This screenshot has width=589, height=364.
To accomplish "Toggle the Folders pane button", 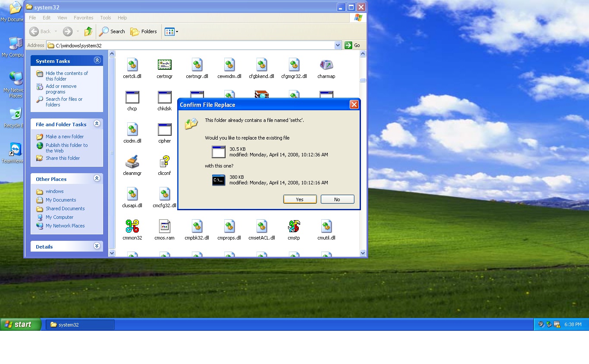I will 144,31.
